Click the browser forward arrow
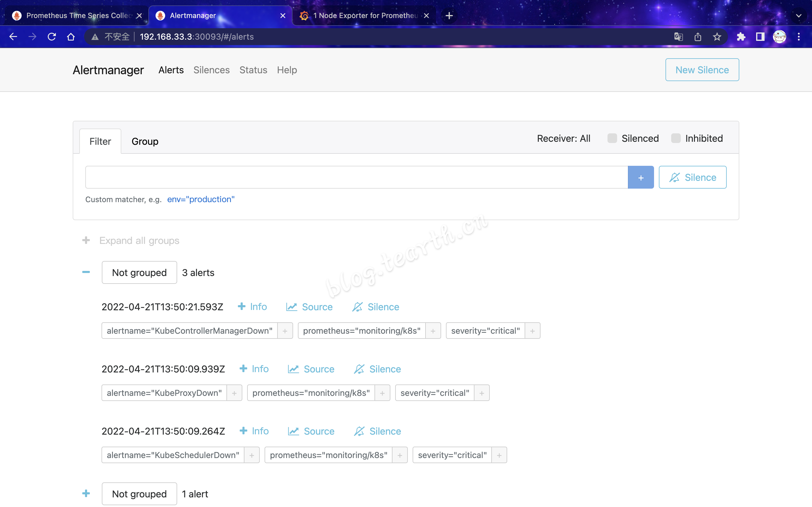This screenshot has height=507, width=812. pos(32,37)
